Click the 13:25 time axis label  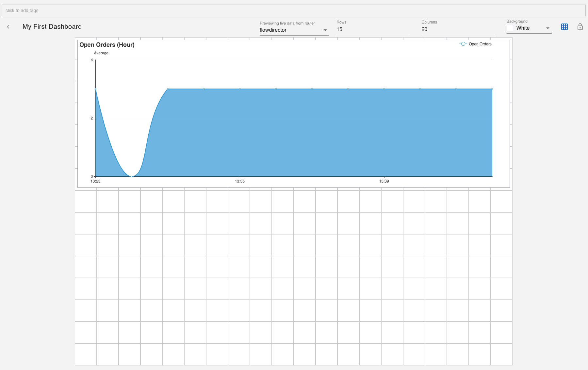click(95, 181)
